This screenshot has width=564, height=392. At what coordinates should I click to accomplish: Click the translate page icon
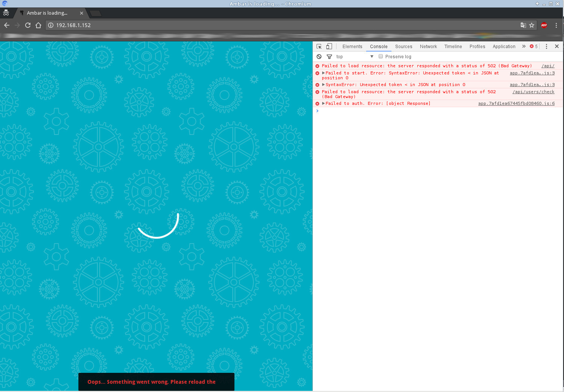click(x=523, y=25)
